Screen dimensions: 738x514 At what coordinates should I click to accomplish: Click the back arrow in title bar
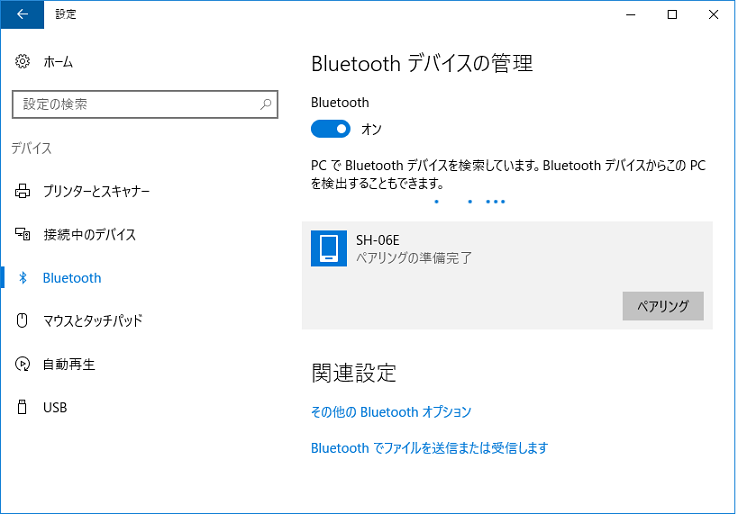22,15
